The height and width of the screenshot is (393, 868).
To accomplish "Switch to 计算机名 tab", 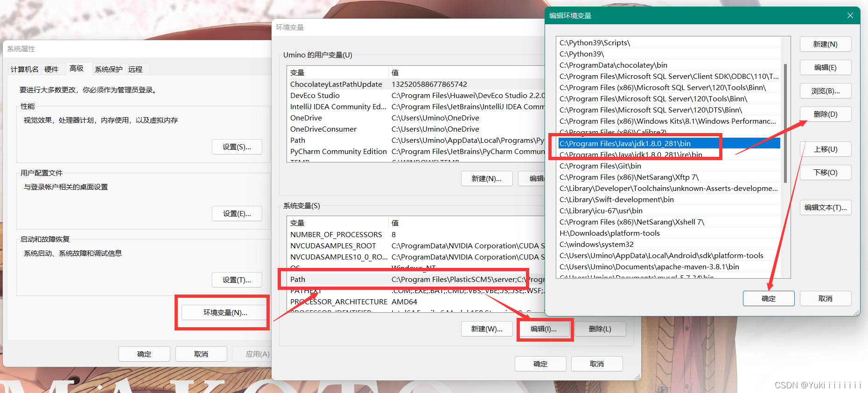I will 25,69.
